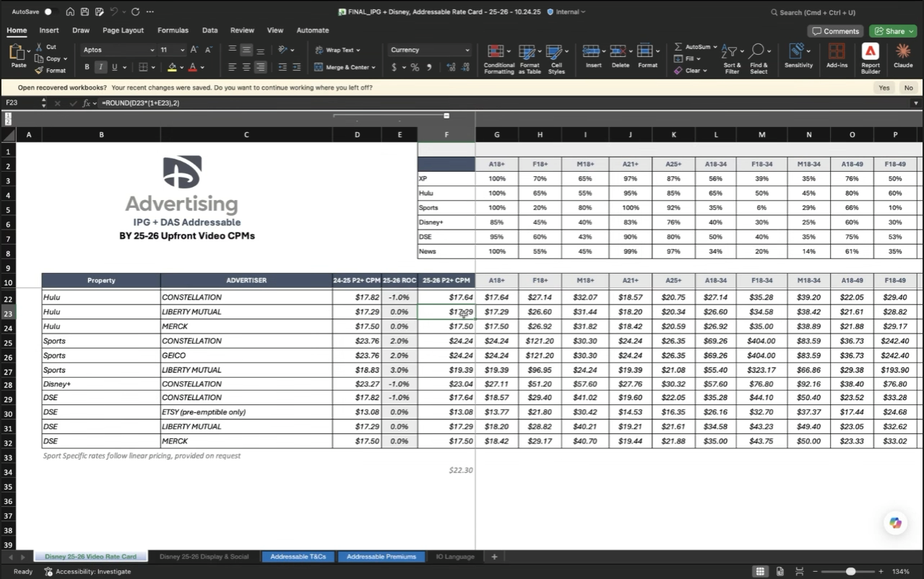The width and height of the screenshot is (924, 579).
Task: Click the Share button
Action: (892, 31)
